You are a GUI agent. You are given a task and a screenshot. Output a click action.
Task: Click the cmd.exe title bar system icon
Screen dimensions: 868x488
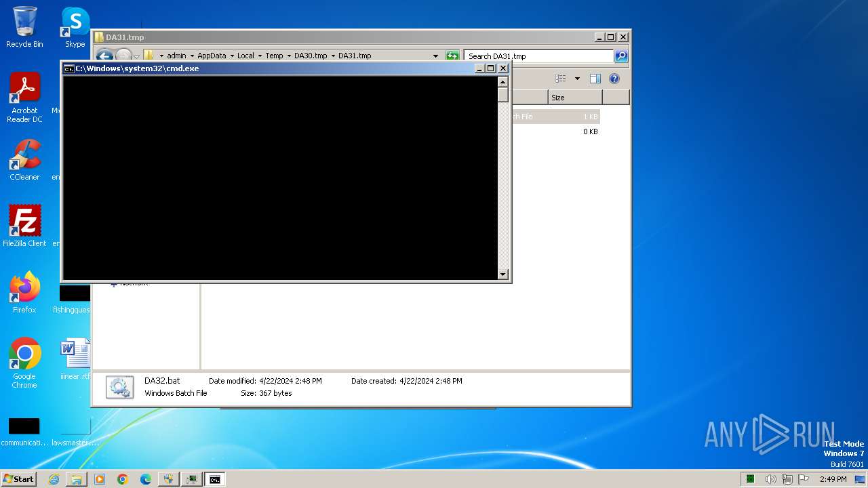click(x=68, y=68)
